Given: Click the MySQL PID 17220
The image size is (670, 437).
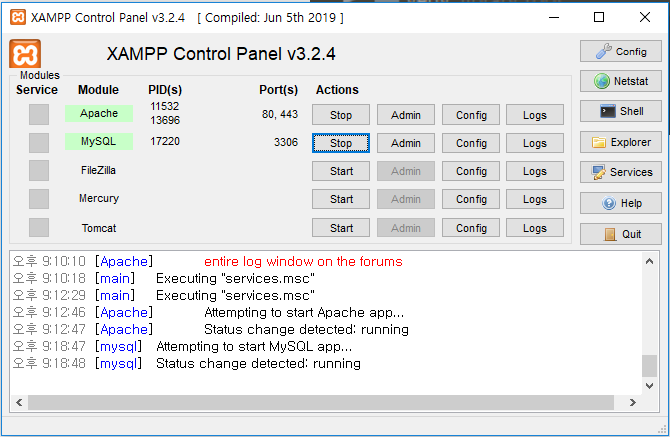Looking at the screenshot, I should point(165,141).
